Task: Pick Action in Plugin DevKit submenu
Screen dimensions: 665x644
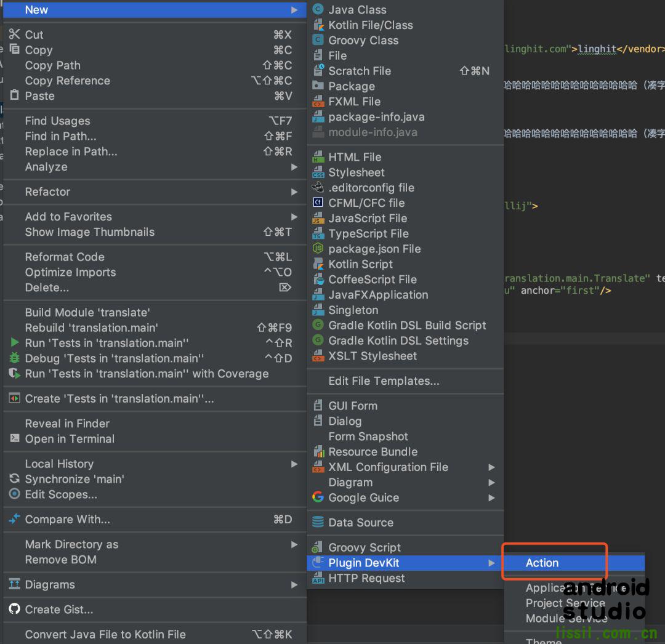Action: coord(574,563)
